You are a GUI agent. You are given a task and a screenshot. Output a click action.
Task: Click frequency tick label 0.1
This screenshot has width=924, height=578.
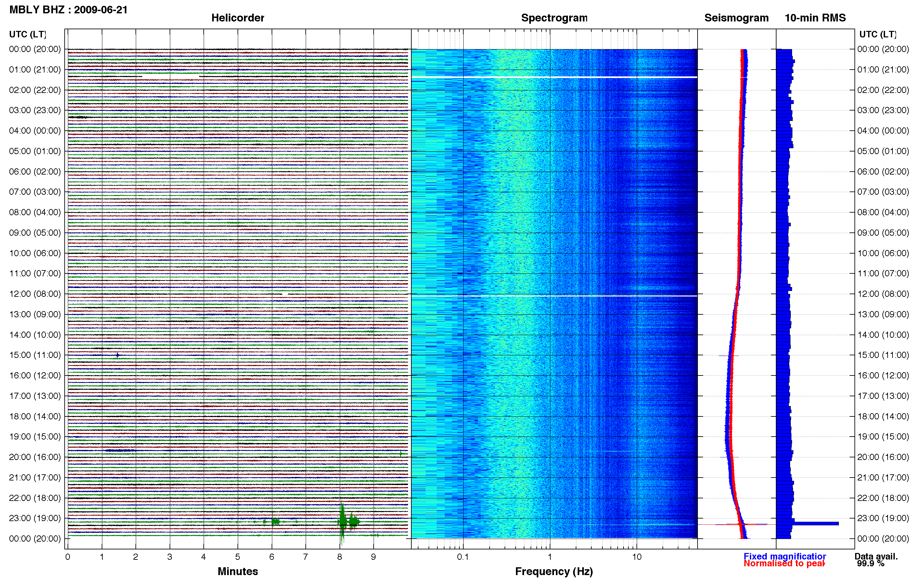463,557
